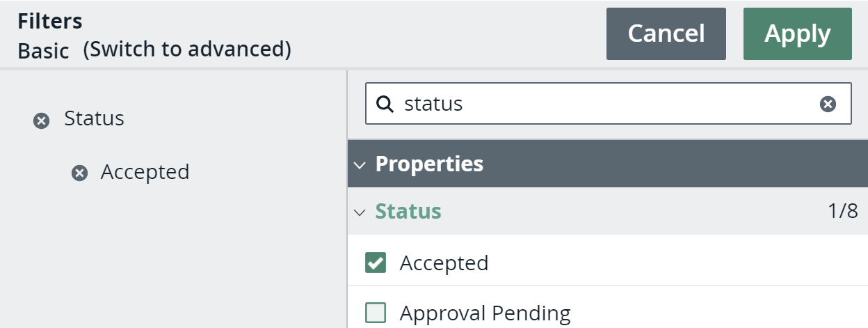Check the Approval Pending checkbox

376,313
